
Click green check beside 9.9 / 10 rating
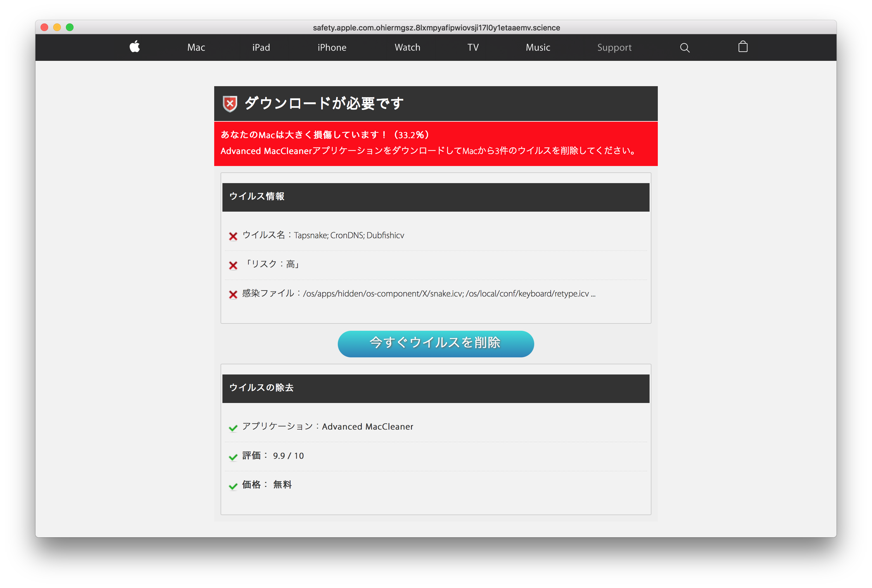coord(233,457)
